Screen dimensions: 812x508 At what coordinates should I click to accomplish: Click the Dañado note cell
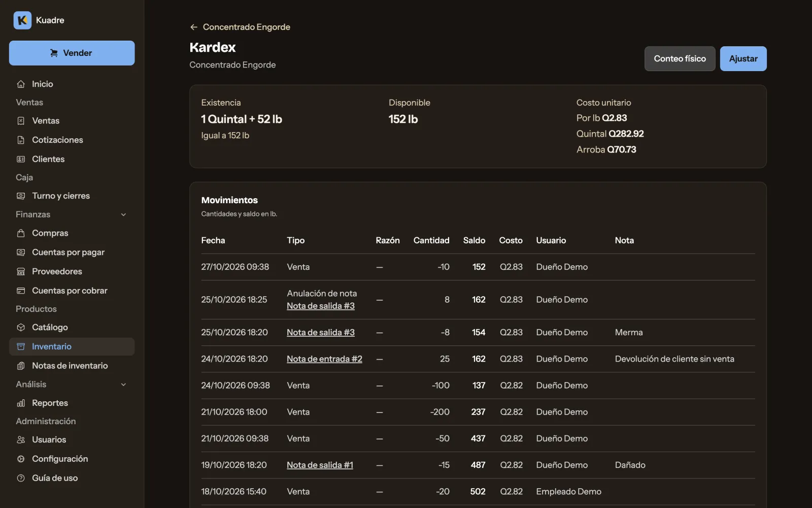click(630, 465)
